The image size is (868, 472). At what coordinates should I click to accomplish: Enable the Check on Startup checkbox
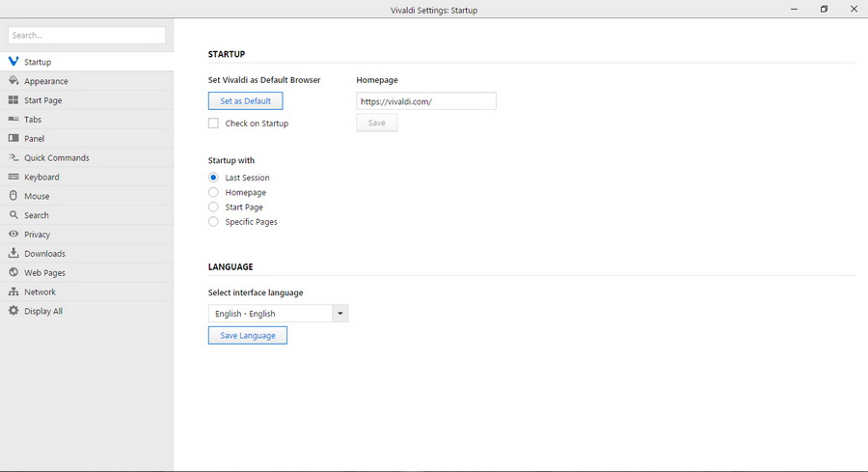(213, 124)
